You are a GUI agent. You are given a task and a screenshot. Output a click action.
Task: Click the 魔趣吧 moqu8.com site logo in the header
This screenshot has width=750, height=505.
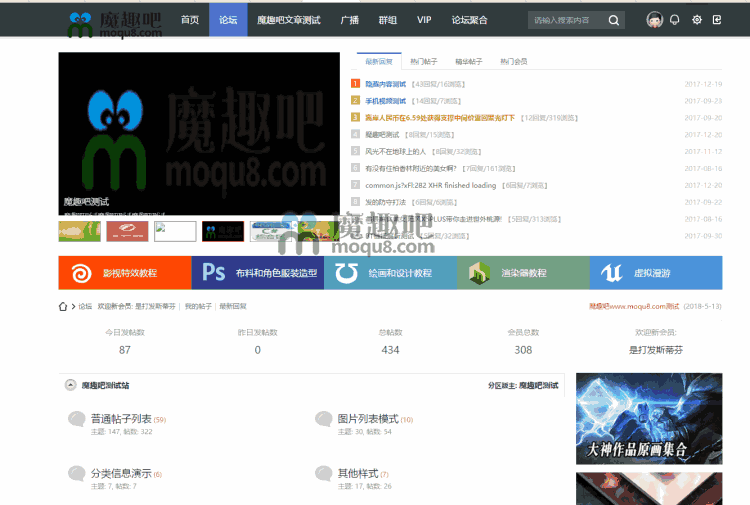coord(114,24)
